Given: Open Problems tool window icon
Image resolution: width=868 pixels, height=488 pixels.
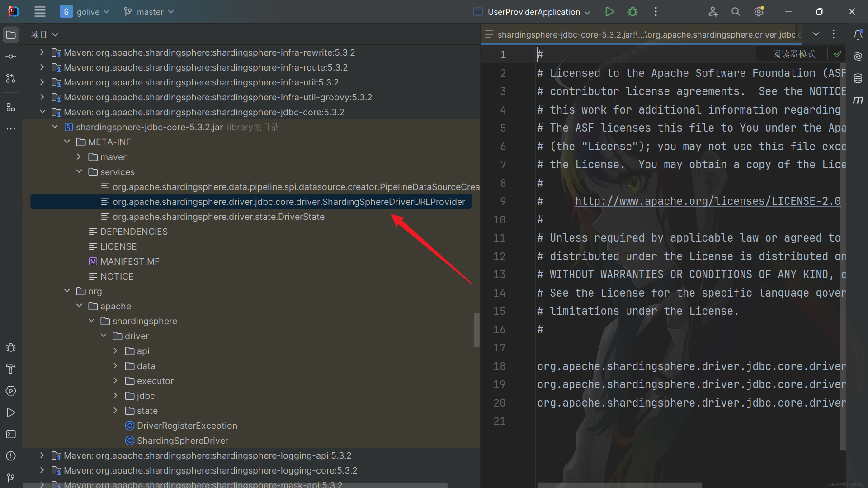Looking at the screenshot, I should tap(11, 456).
